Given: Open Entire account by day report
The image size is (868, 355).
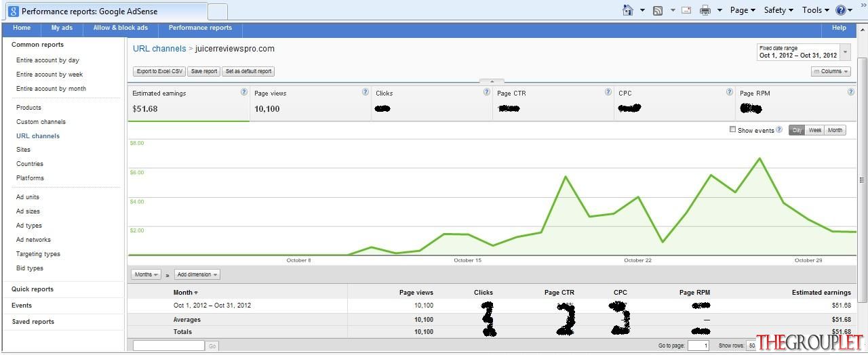Looking at the screenshot, I should pos(47,60).
